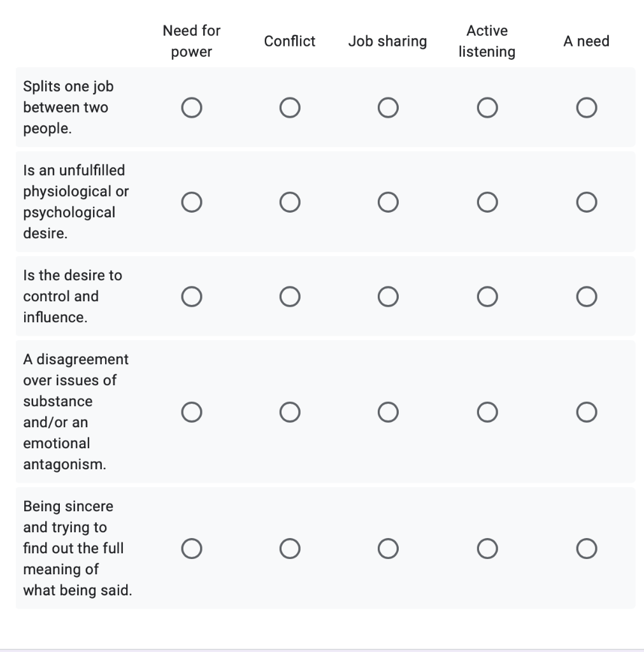Choose Active listening for 'desire to control and influence'
This screenshot has height=652, width=644.
[x=487, y=297]
